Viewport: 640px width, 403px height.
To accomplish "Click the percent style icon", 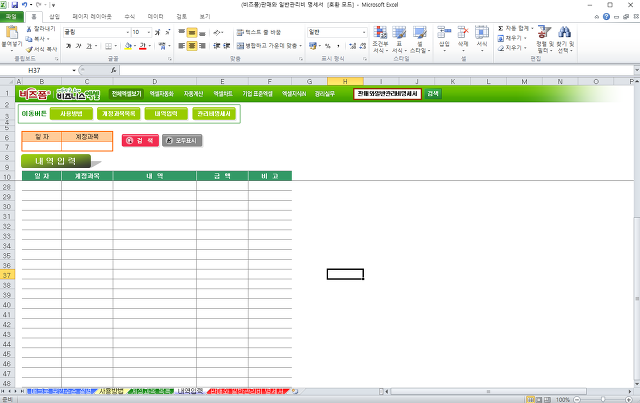I will tap(328, 46).
